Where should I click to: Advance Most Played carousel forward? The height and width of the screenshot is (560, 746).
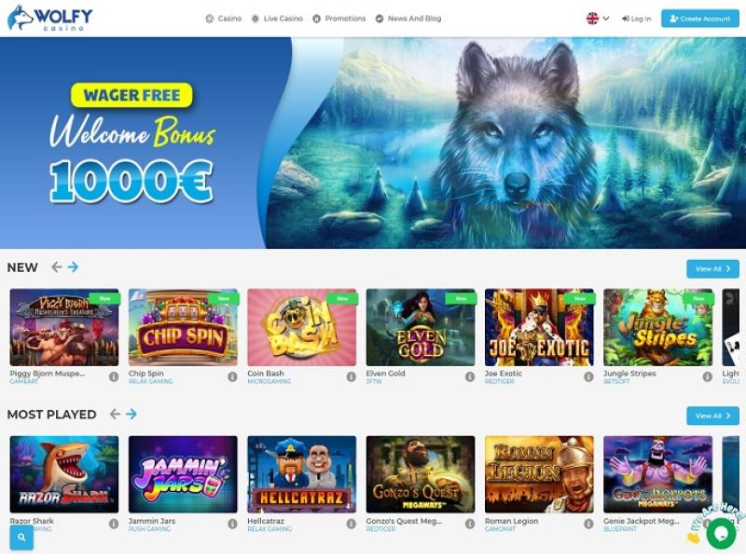tap(131, 414)
